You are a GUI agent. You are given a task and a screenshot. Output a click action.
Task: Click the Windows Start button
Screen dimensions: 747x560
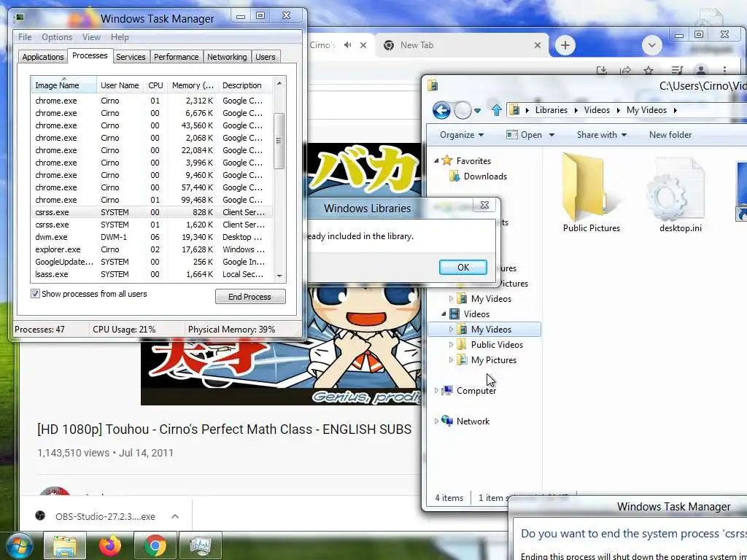(20, 545)
